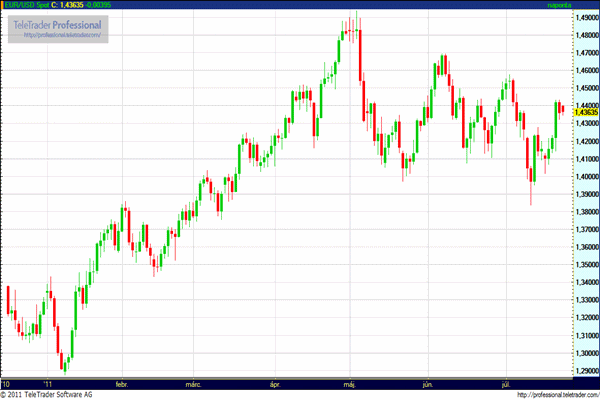600x400 pixels.
Task: Click the 1,30000 level on price axis
Action: [x=586, y=353]
